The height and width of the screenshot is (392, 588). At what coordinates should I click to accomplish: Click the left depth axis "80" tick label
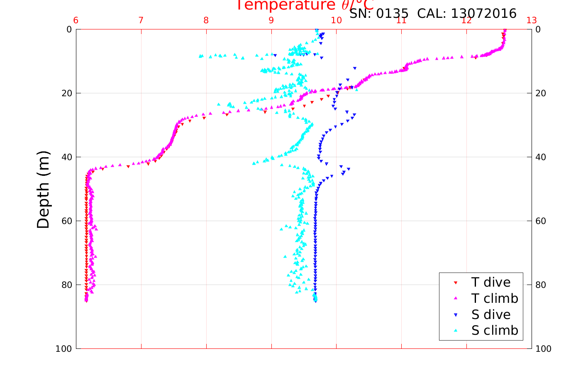pos(66,285)
